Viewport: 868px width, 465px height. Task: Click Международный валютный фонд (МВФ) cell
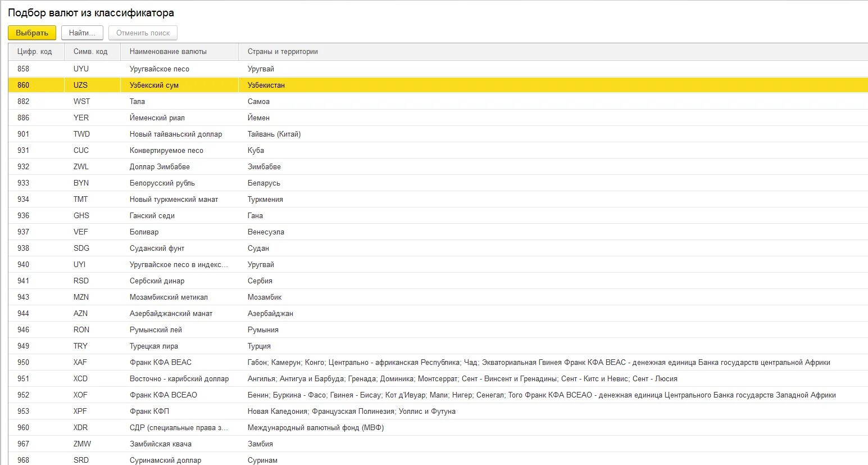click(553, 427)
